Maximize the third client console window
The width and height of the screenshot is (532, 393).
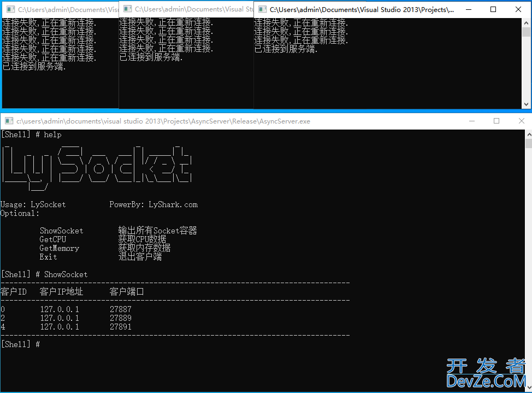(494, 10)
